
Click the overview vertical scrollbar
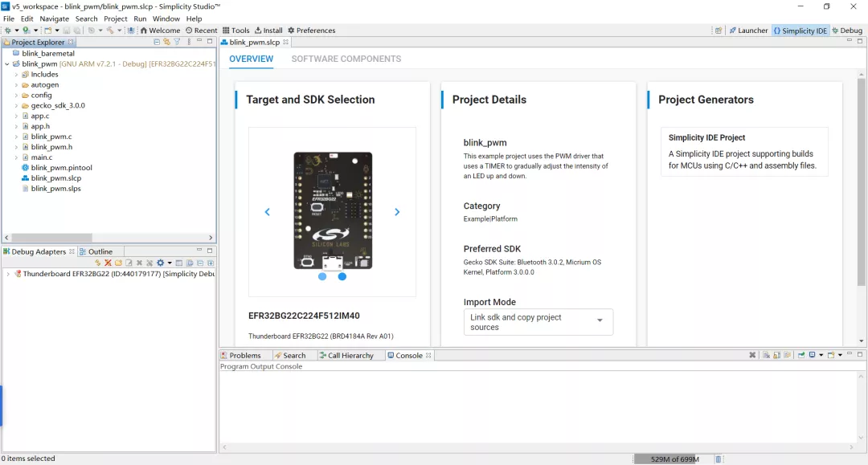(861, 182)
